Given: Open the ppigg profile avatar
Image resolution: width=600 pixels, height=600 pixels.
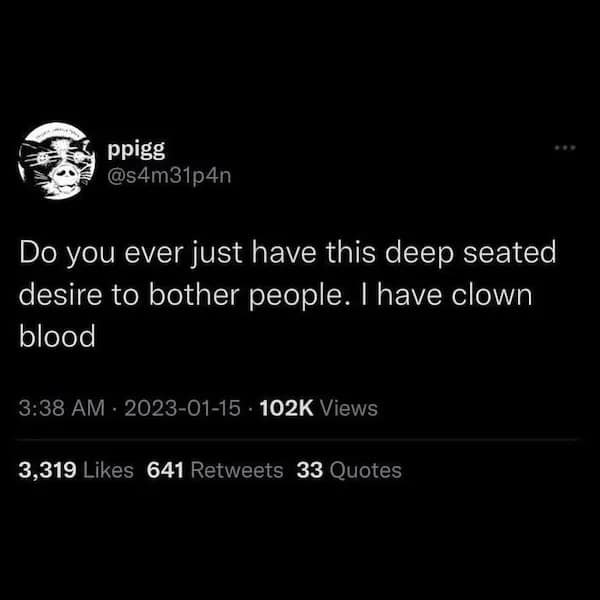Looking at the screenshot, I should 57,161.
